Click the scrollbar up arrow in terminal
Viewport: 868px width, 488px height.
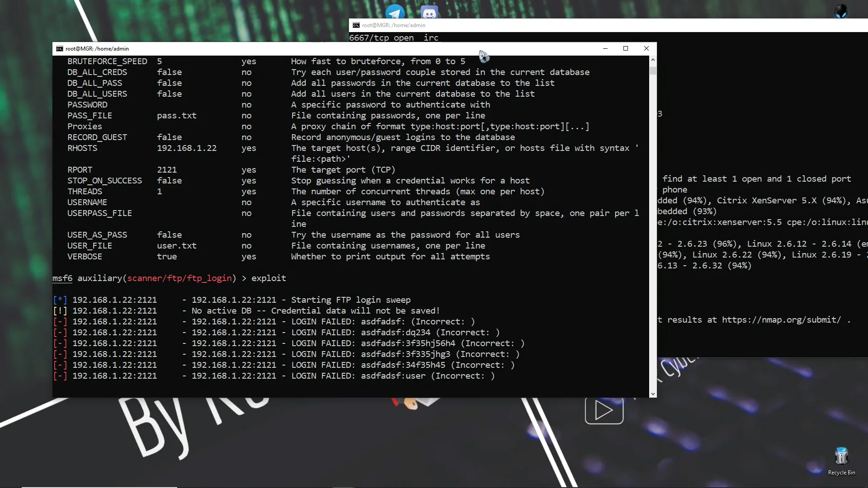653,60
